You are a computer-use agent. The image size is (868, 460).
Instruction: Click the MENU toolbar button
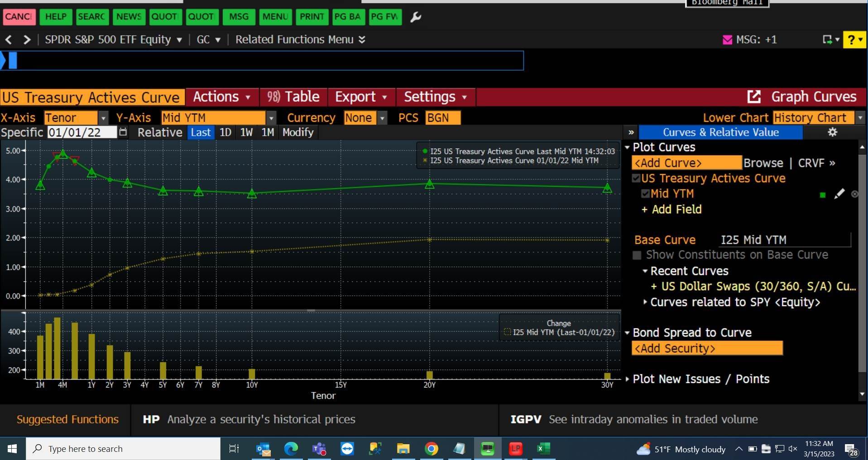275,17
